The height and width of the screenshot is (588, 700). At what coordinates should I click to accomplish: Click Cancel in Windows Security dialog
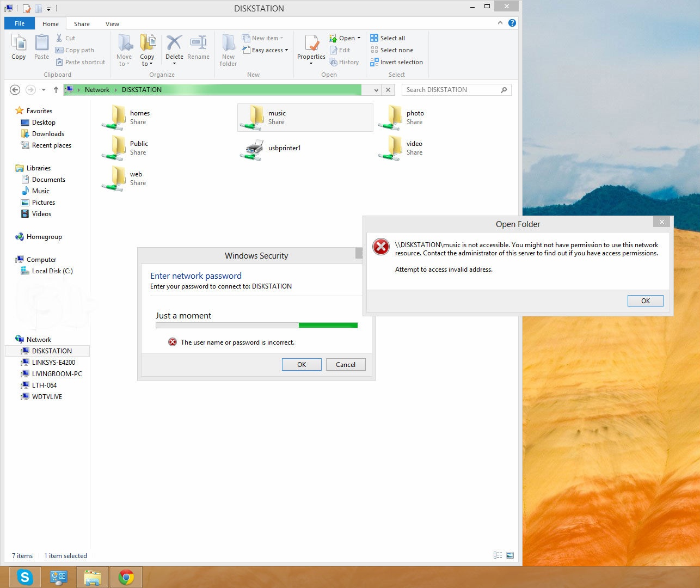(x=346, y=365)
